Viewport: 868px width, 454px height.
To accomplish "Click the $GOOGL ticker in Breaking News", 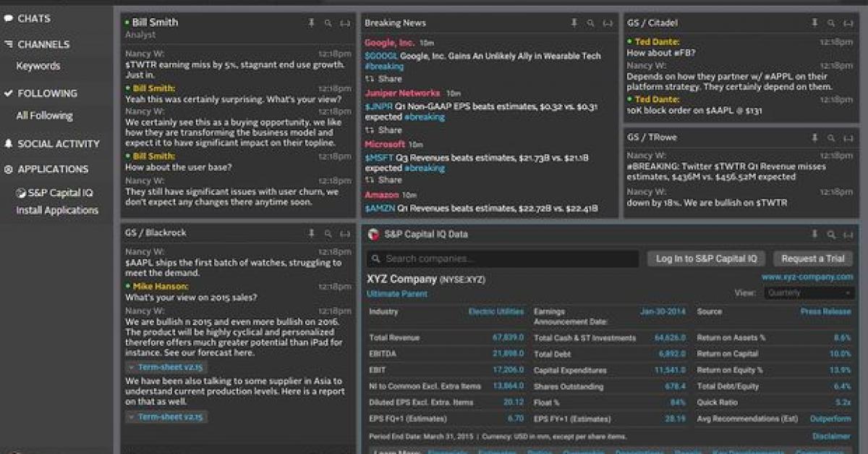I will [x=381, y=56].
